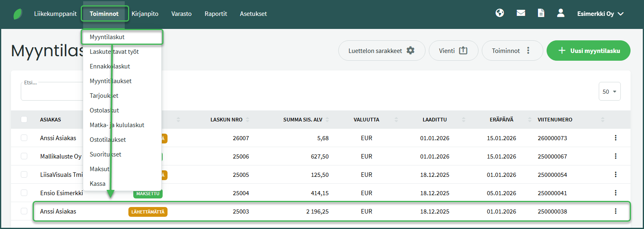
Task: Select checkbox for Mallikaluste Oy row
Action: pyautogui.click(x=24, y=156)
